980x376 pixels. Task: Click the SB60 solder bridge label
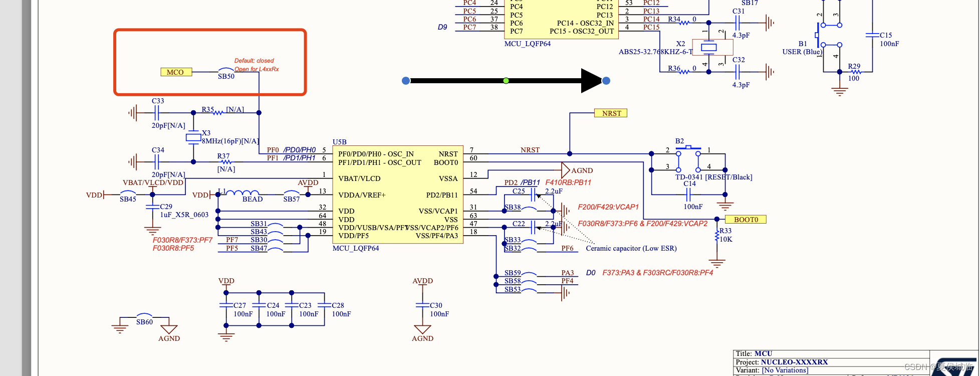(x=144, y=322)
